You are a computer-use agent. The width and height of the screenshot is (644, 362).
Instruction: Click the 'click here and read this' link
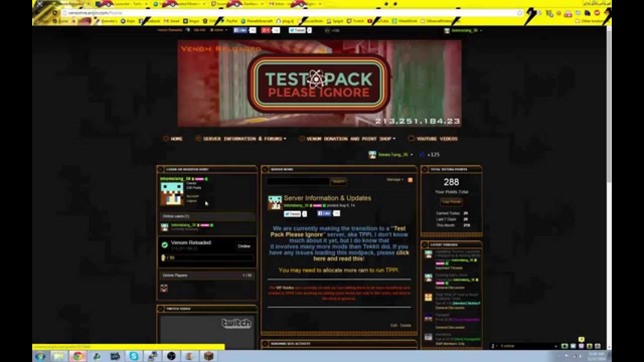pos(361,256)
